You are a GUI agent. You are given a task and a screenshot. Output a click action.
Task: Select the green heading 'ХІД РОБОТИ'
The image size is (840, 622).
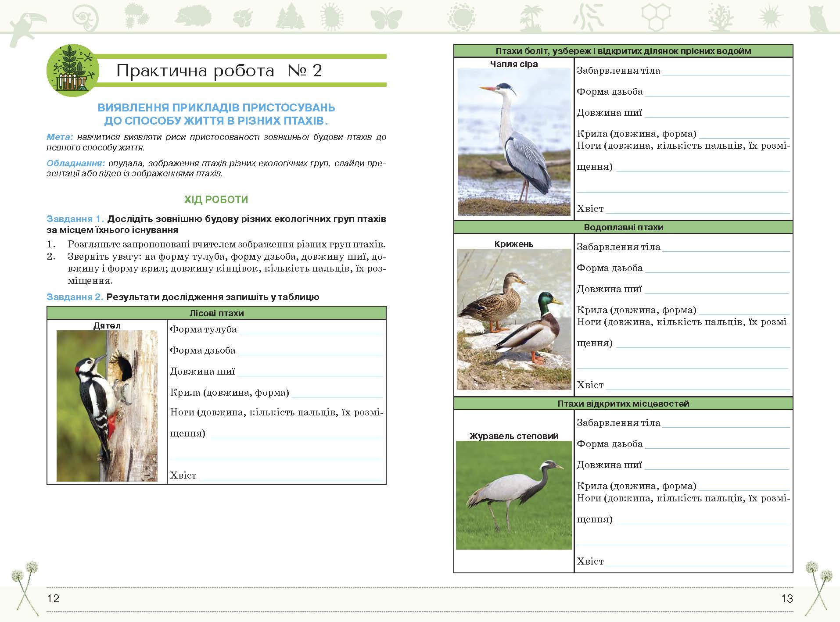coord(216,200)
